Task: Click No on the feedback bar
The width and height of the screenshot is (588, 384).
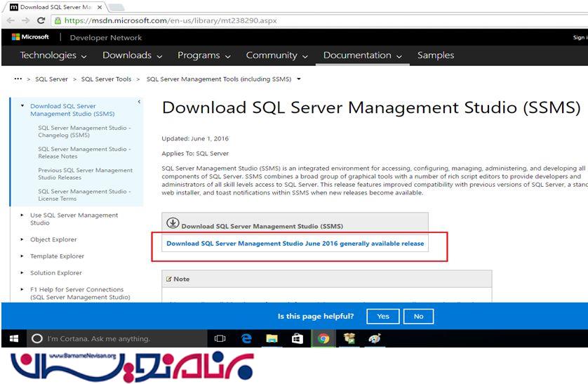Action: pyautogui.click(x=418, y=317)
